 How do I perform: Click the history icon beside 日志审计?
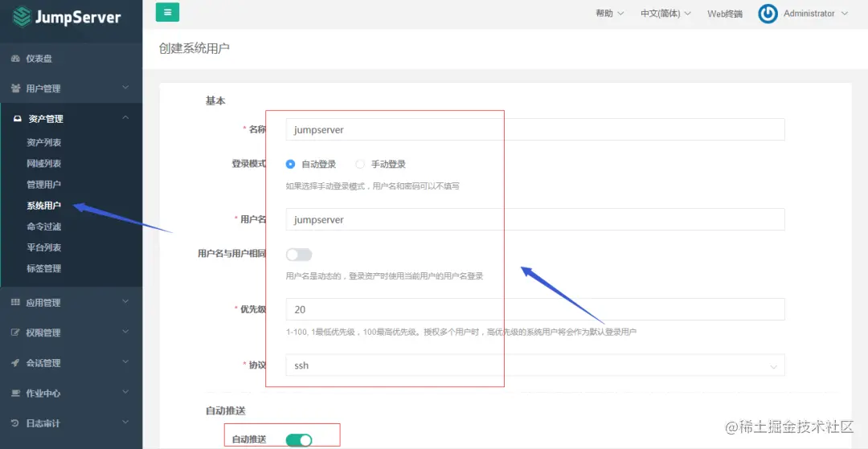(15, 423)
